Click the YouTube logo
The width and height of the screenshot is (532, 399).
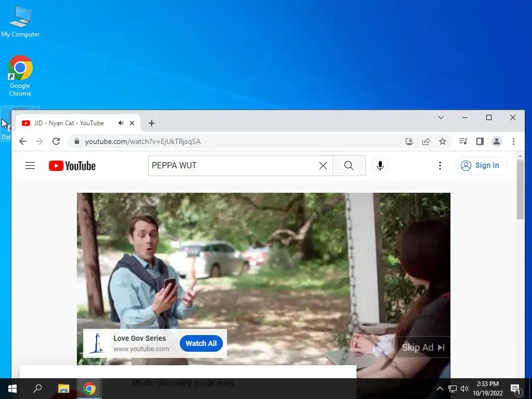[72, 166]
